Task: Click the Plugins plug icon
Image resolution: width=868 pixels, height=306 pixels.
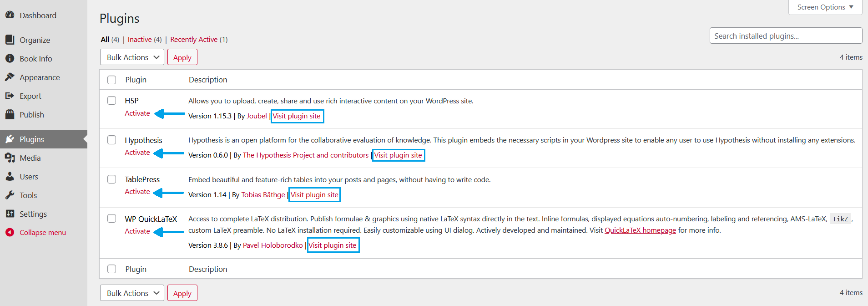Action: coord(10,139)
